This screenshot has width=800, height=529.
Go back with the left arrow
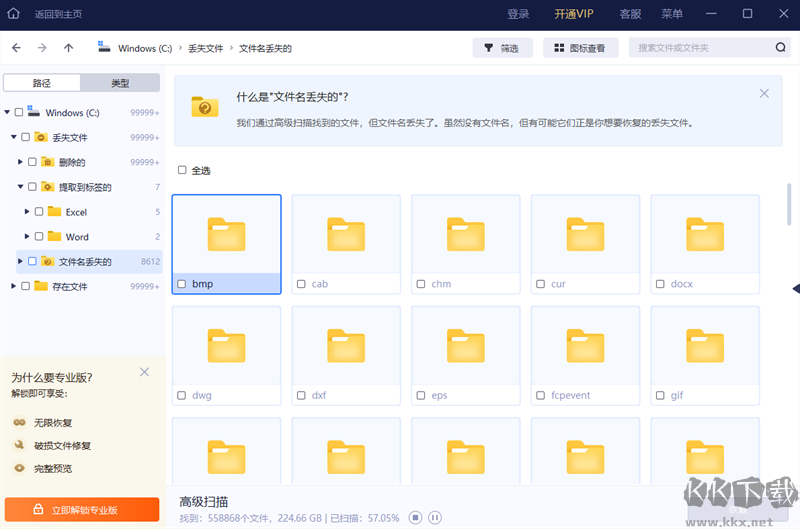click(16, 48)
